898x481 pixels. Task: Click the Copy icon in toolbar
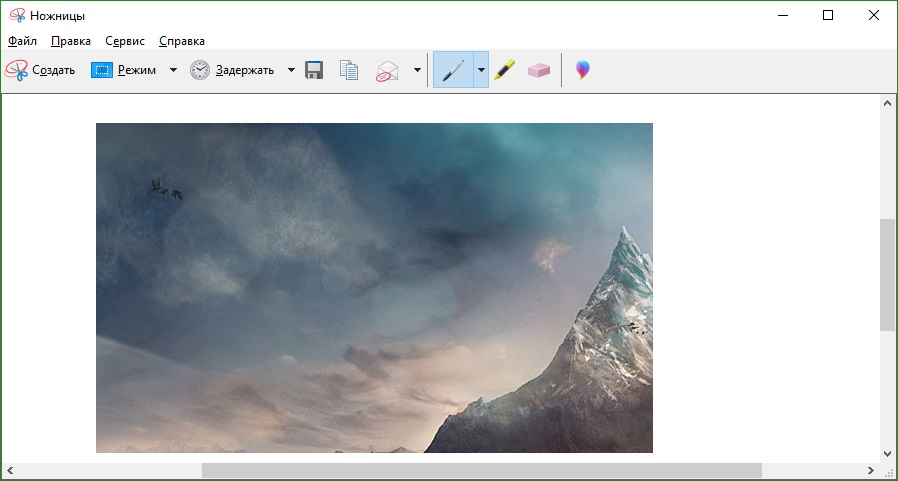pos(349,70)
